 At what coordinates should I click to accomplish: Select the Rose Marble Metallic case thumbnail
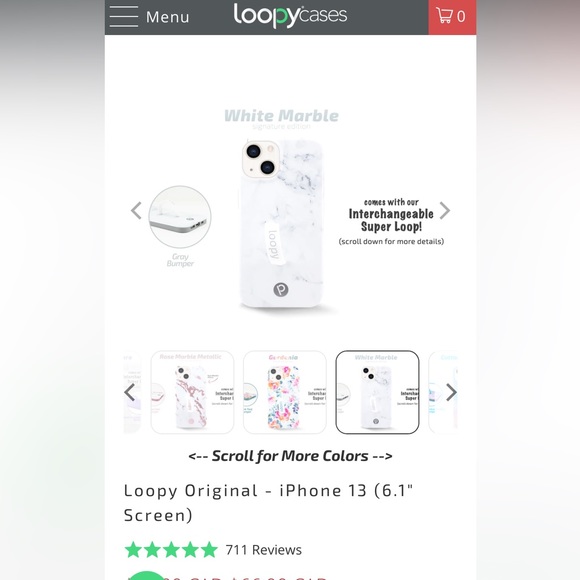pyautogui.click(x=192, y=392)
